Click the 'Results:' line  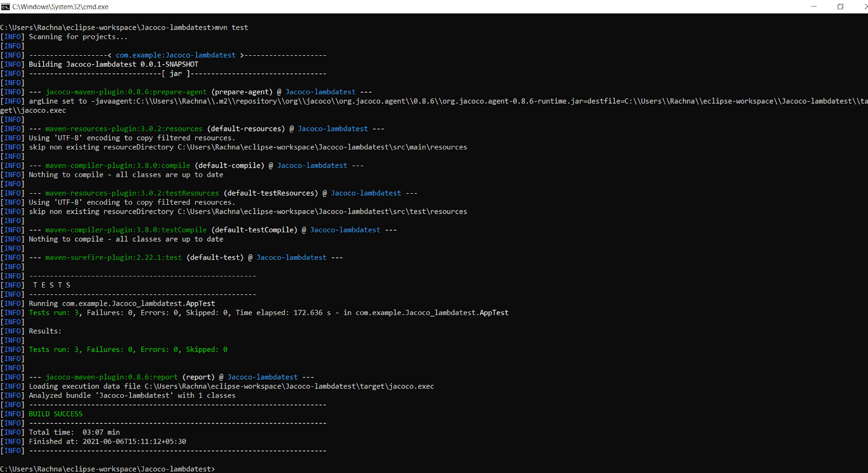tap(45, 331)
